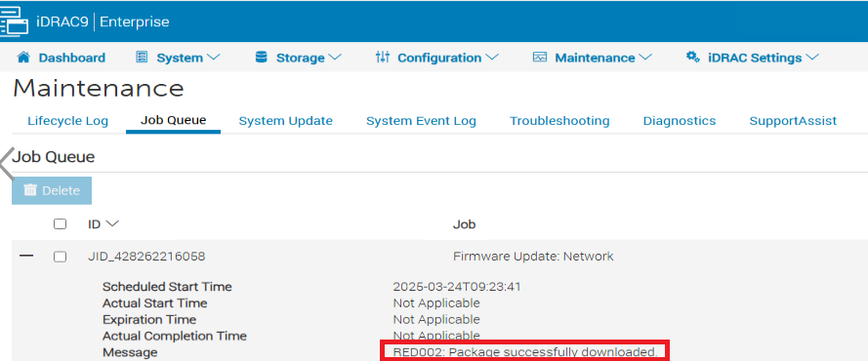Open the System menu
The image size is (868, 361).
179,58
